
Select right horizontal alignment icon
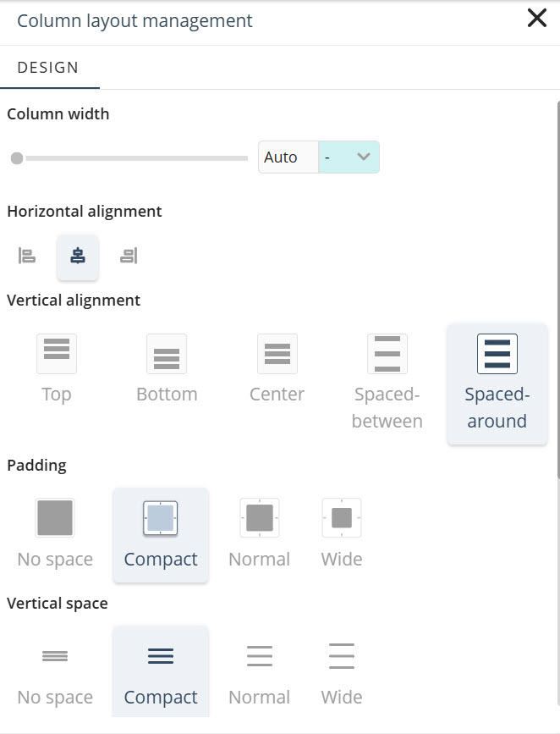128,256
